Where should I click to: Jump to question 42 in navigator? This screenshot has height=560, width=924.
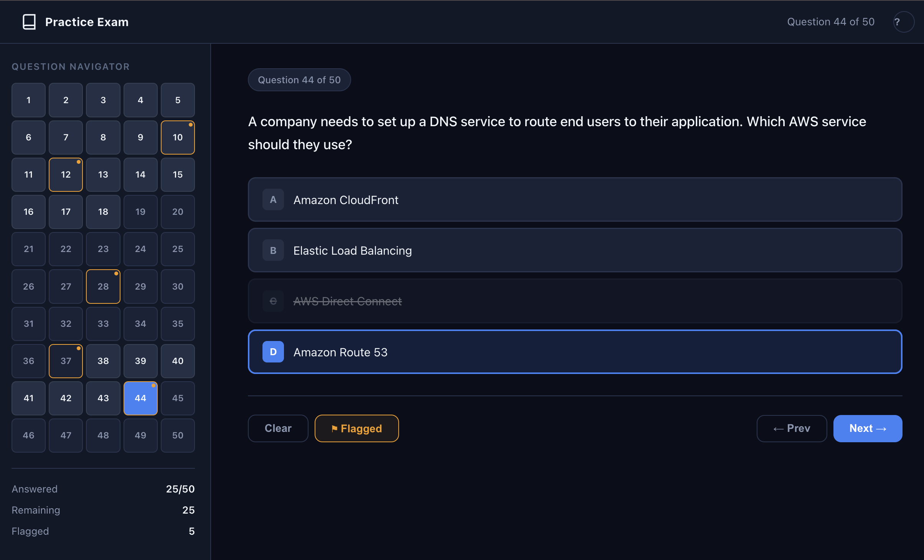66,398
